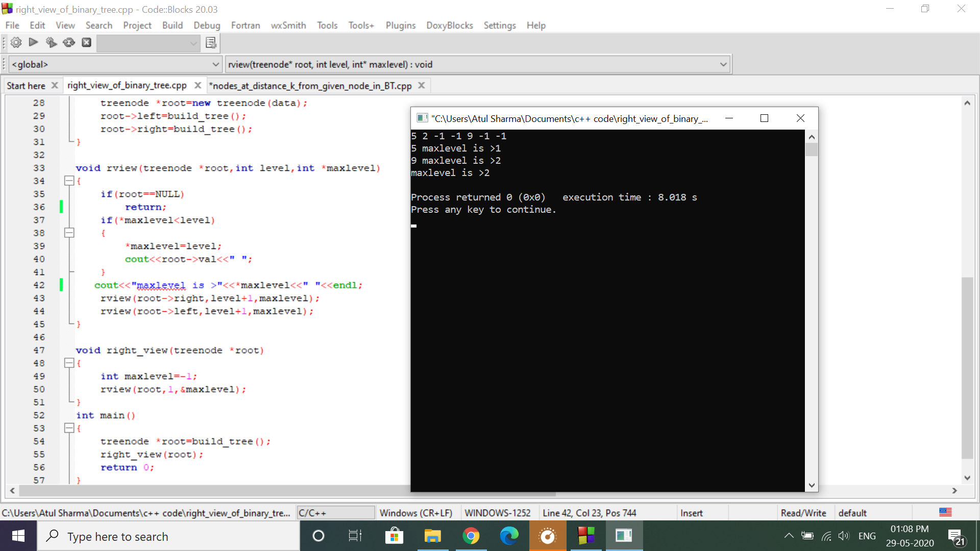Open the Tools+ menu
This screenshot has height=551, width=980.
(x=361, y=25)
